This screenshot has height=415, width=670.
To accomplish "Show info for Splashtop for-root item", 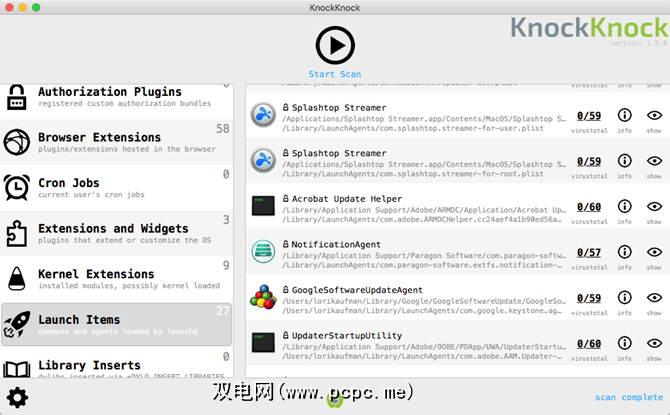I will click(625, 161).
